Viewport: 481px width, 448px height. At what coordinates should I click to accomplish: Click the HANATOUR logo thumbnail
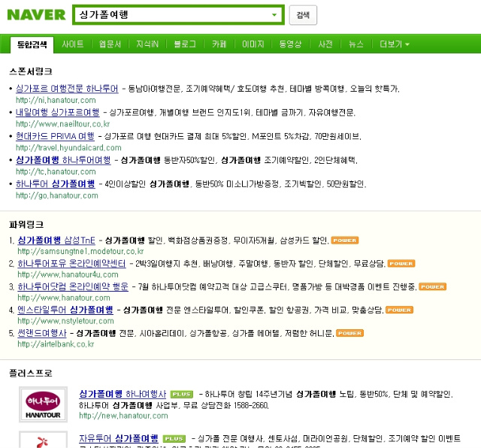pos(43,404)
